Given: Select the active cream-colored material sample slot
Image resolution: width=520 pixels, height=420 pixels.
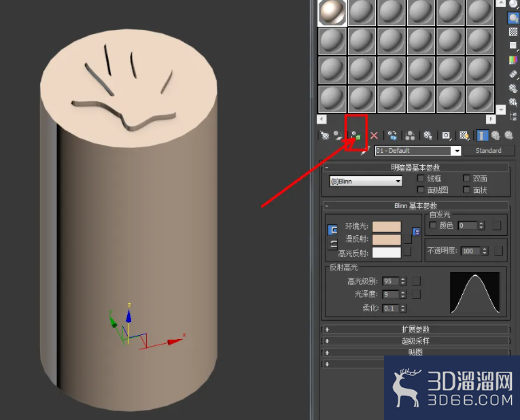Looking at the screenshot, I should 332,12.
